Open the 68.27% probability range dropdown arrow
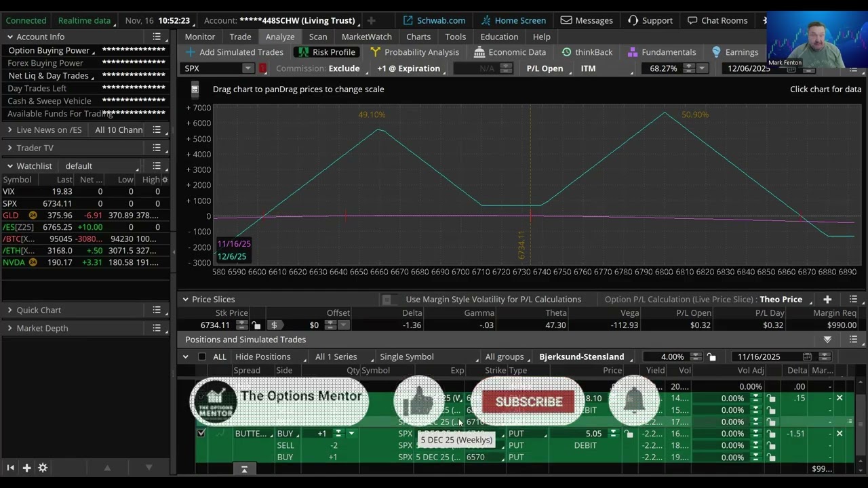Image resolution: width=868 pixels, height=488 pixels. click(702, 68)
